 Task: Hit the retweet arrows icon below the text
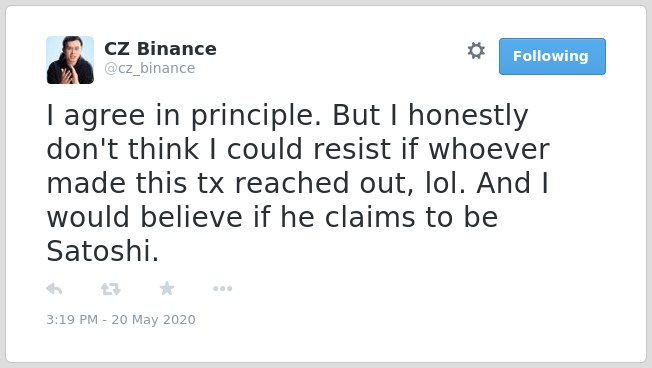pos(111,289)
